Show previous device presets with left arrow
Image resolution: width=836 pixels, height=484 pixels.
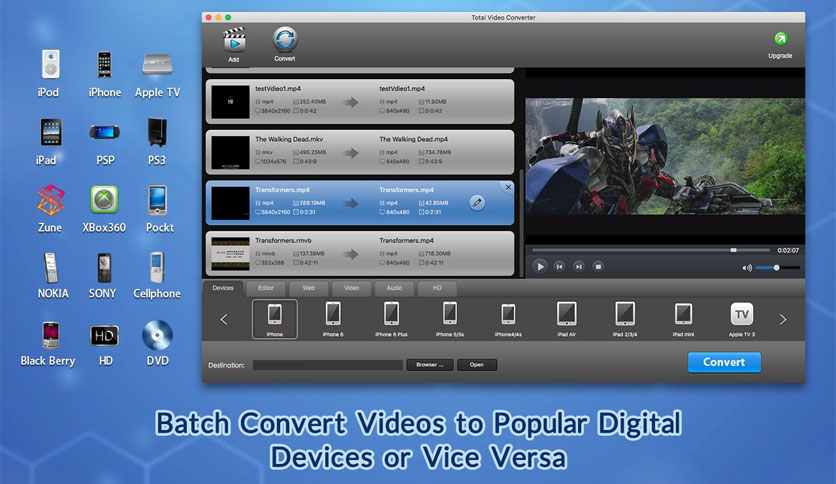[x=224, y=319]
